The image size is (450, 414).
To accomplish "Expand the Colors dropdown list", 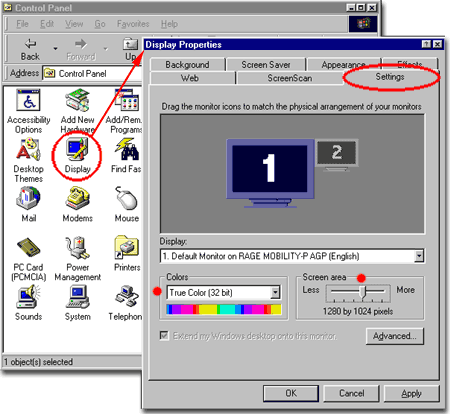I will [x=275, y=292].
